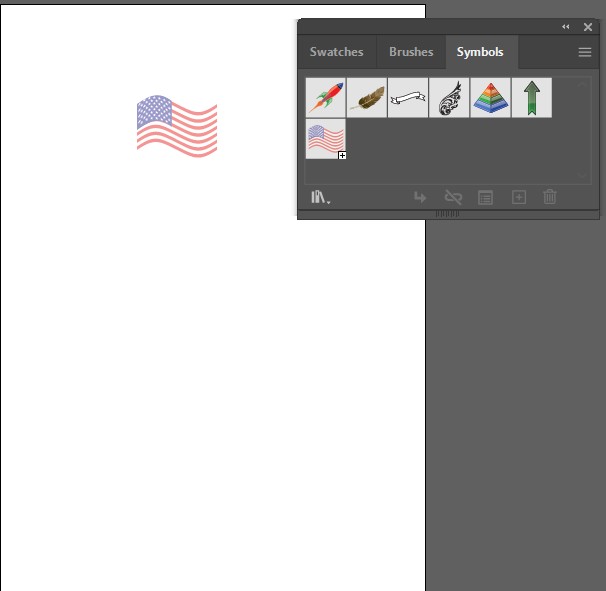Image resolution: width=606 pixels, height=591 pixels.
Task: Pick the black ornamental flourish symbol
Action: tap(449, 98)
